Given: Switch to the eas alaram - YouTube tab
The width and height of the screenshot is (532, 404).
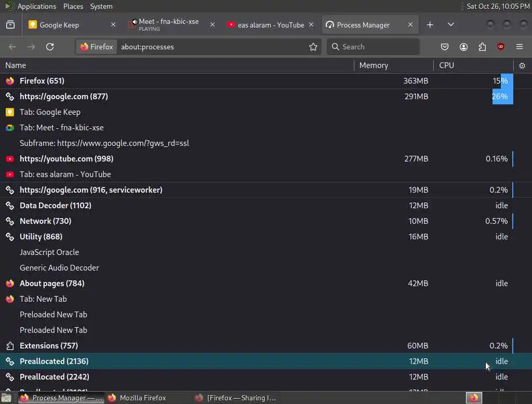Looking at the screenshot, I should coord(270,25).
